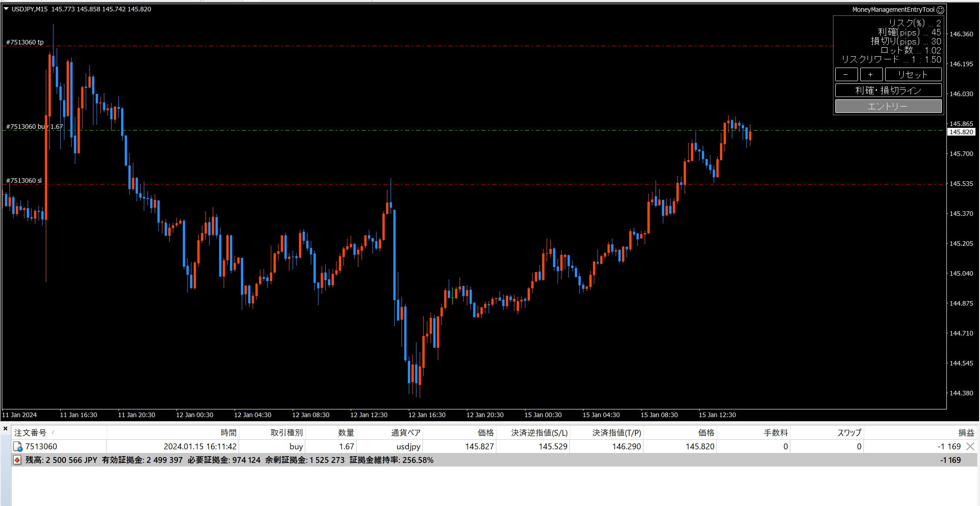
Task: Click the gray エントリー entry button
Action: pos(888,106)
